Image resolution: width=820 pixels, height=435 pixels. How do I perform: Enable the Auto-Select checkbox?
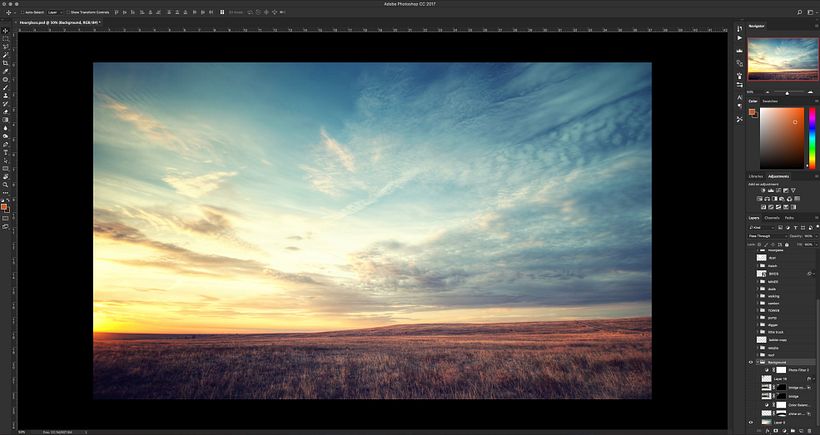22,12
